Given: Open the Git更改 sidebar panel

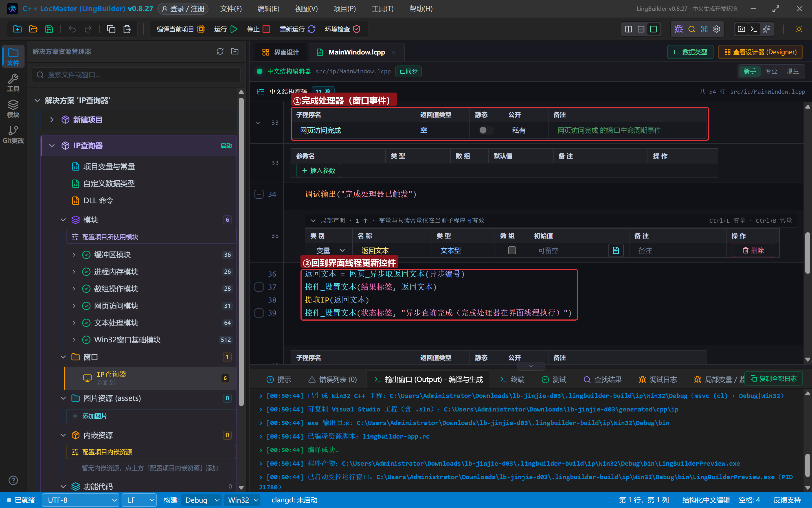Looking at the screenshot, I should [x=13, y=134].
